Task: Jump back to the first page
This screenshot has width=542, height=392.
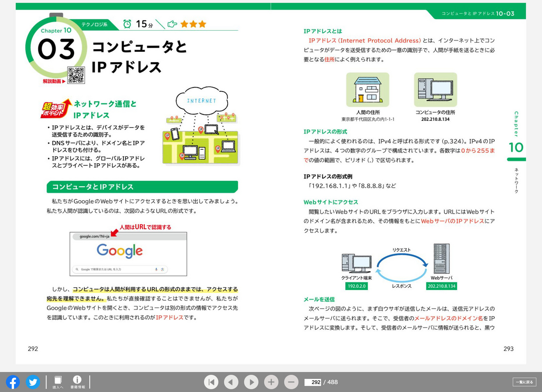Action: [211, 382]
